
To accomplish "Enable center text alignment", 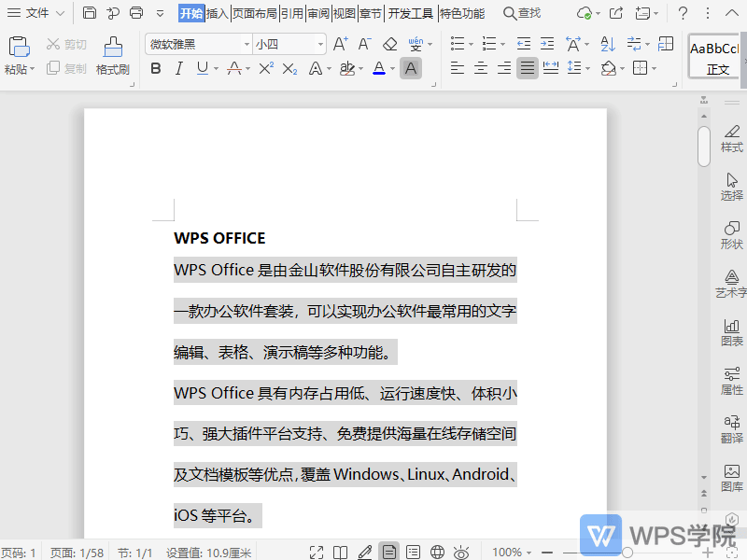I will (480, 68).
